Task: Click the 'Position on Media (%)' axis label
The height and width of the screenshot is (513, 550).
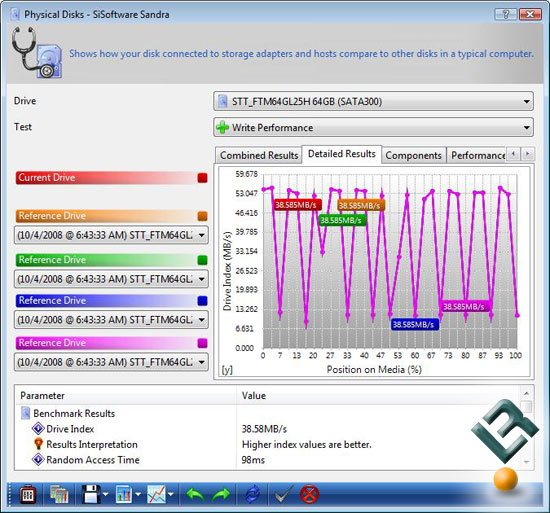Action: pyautogui.click(x=374, y=369)
